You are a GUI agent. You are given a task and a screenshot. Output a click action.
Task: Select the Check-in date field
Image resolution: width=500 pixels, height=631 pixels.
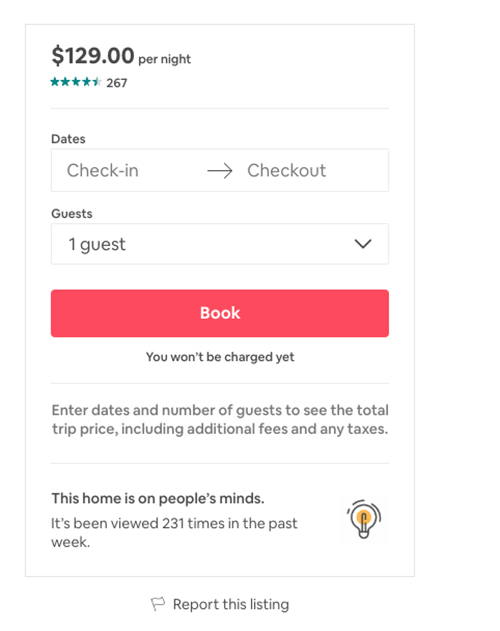pos(129,170)
